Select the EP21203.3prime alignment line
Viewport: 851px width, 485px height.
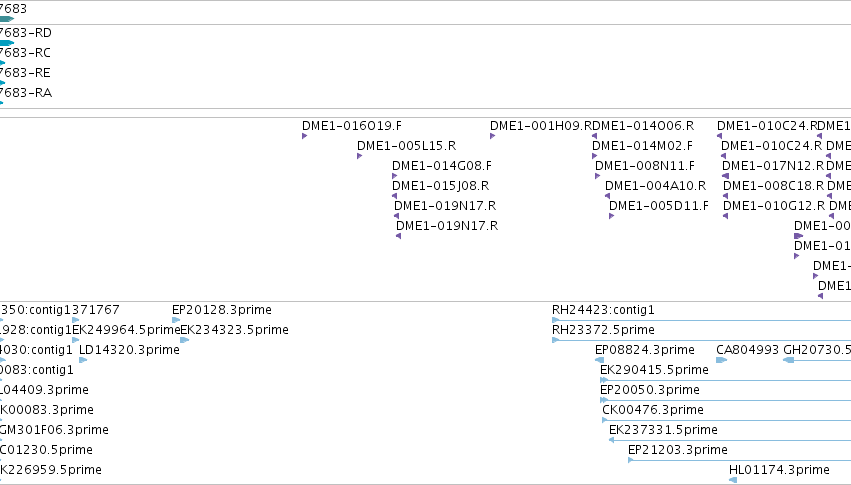click(x=739, y=461)
